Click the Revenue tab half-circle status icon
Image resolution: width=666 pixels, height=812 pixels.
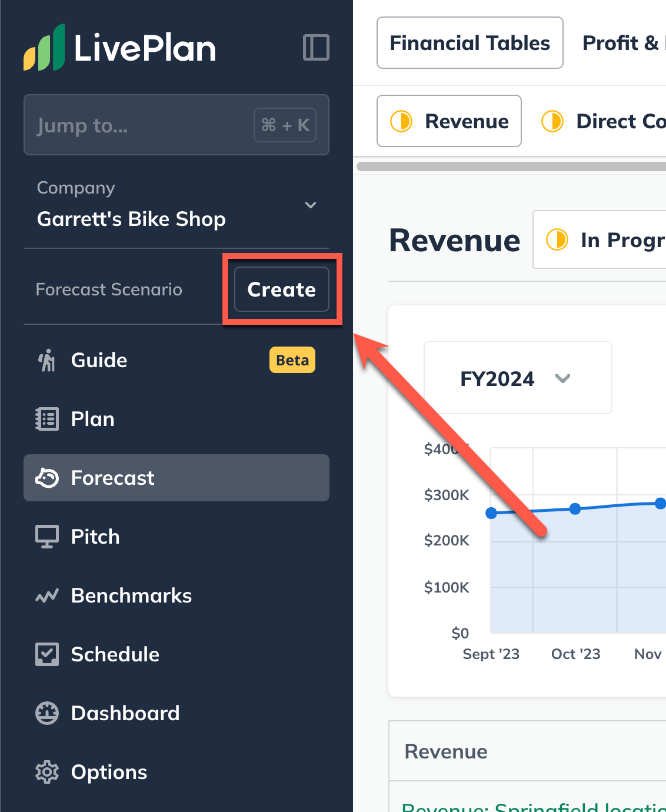click(401, 121)
